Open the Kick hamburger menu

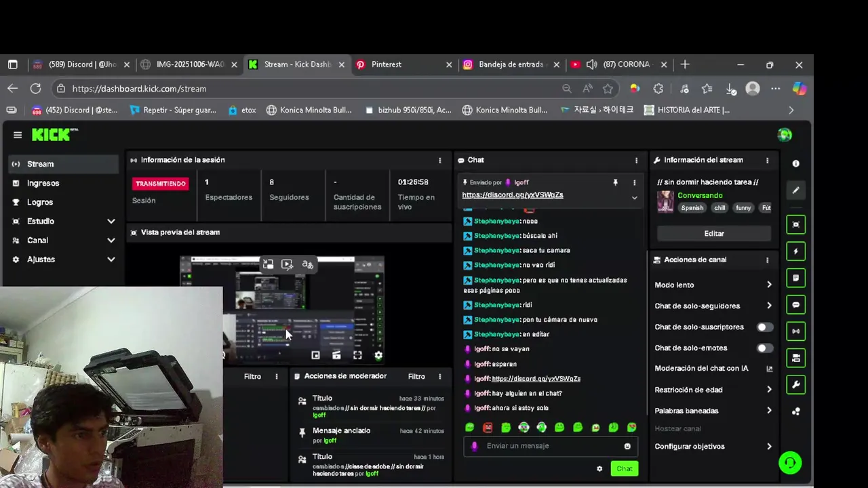(18, 135)
